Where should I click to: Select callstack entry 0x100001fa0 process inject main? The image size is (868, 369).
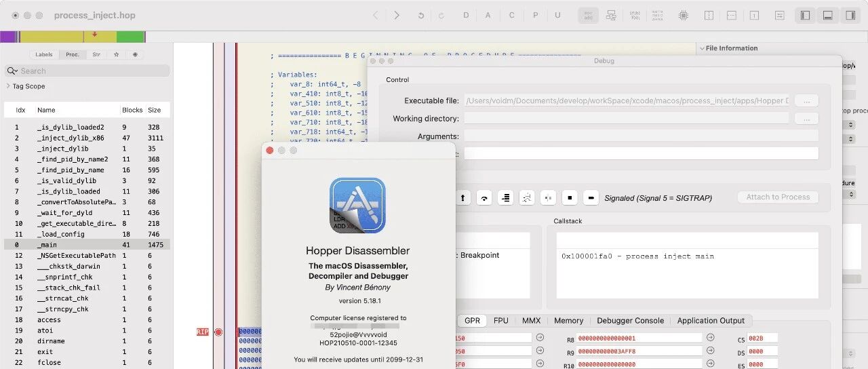[637, 256]
